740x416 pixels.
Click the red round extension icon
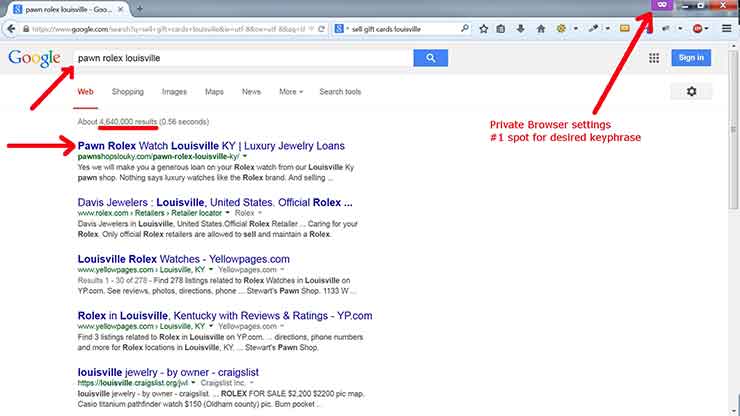(697, 29)
